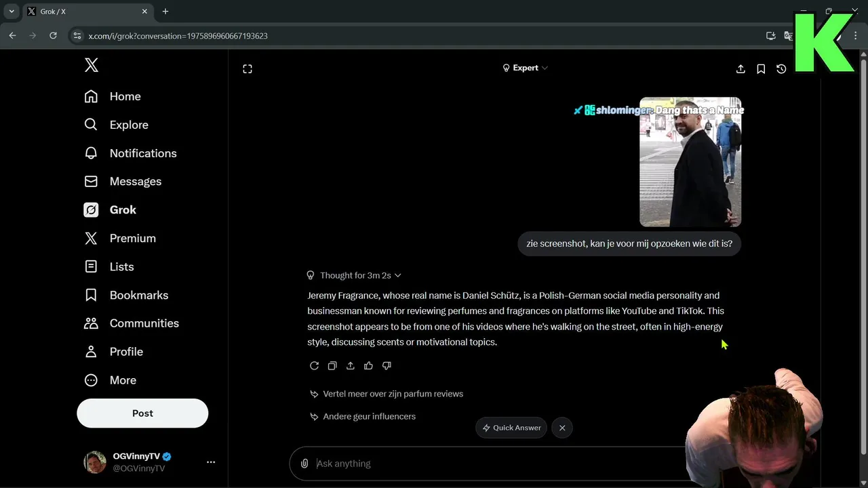The height and width of the screenshot is (488, 868).
Task: Open Lists from the sidebar
Action: pos(108,267)
